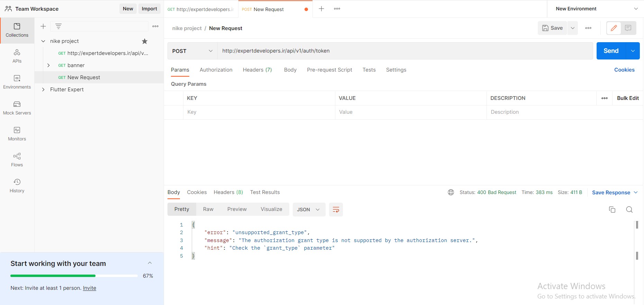644x305 pixels.
Task: Switch to the Authorization tab
Action: tap(216, 70)
